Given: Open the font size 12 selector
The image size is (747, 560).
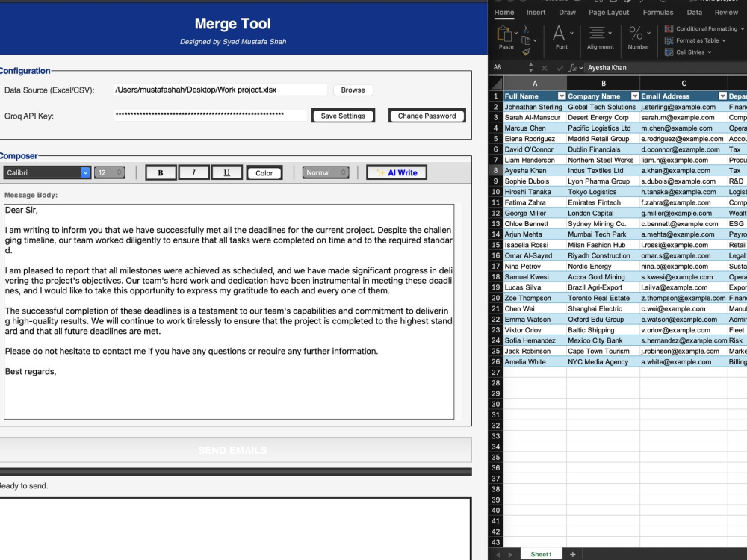Looking at the screenshot, I should 110,173.
